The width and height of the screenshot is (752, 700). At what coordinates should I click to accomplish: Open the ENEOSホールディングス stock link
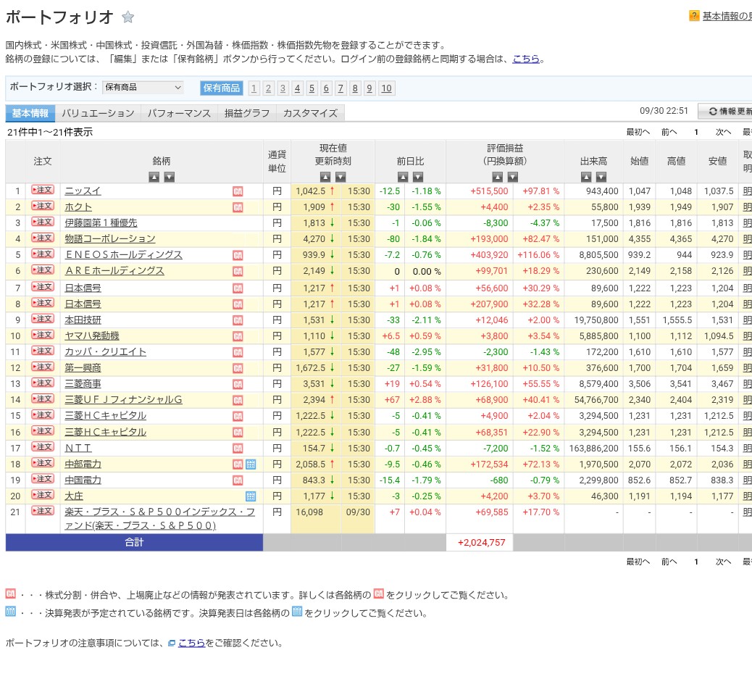pos(123,255)
